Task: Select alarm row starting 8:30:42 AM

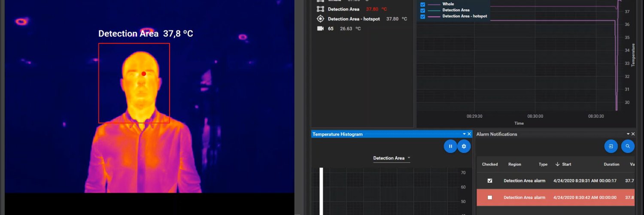Action: click(x=556, y=198)
